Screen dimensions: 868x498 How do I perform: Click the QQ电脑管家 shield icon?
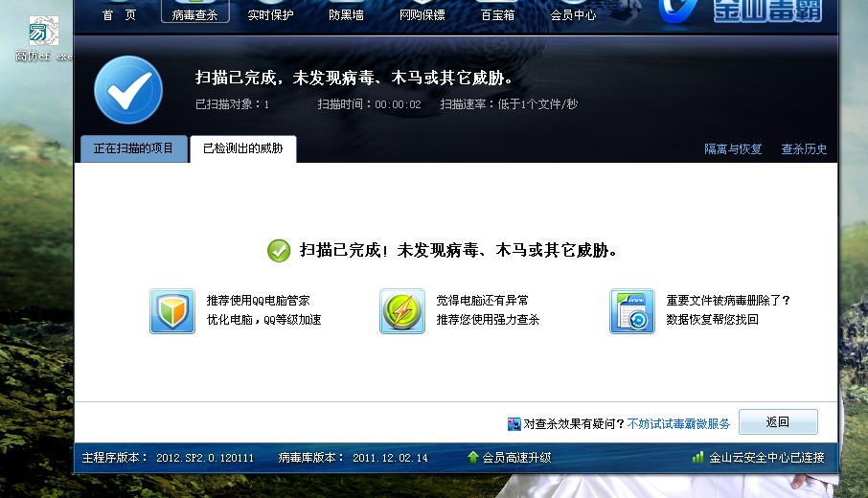tap(172, 311)
